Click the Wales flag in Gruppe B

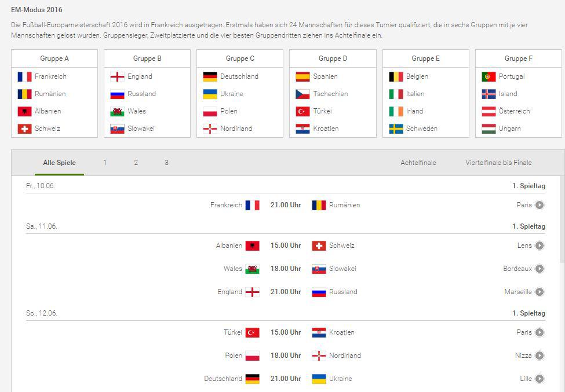click(117, 111)
